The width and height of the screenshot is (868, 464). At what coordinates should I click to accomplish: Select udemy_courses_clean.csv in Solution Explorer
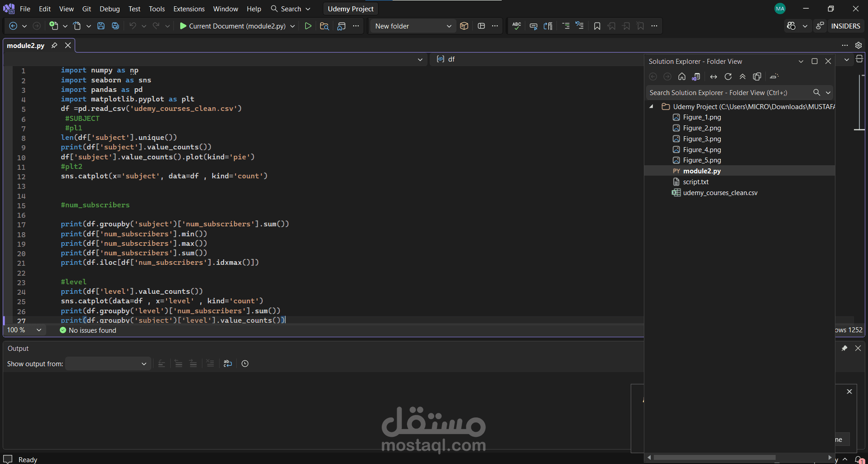[x=720, y=193]
